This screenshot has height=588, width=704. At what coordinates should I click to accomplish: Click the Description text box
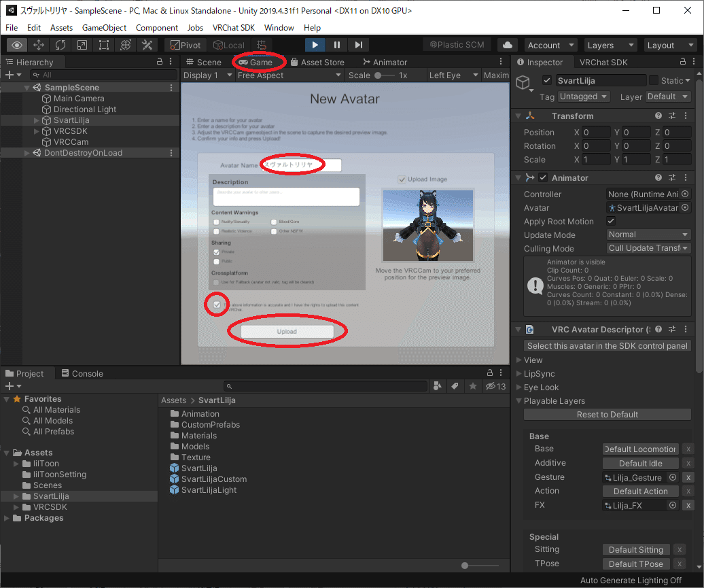[286, 196]
